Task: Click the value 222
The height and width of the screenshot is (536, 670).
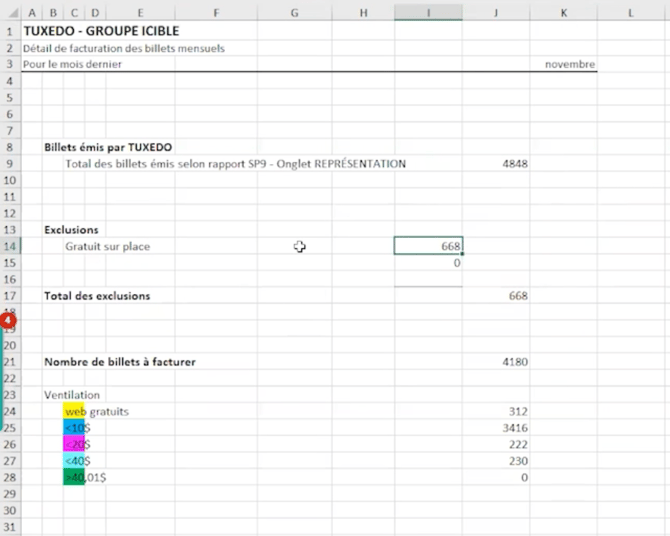Action: pos(518,445)
